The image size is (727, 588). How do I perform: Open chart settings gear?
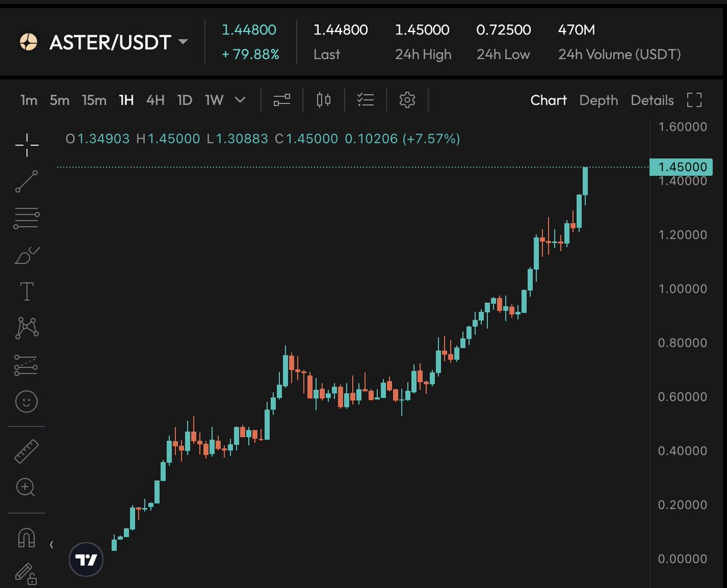point(407,100)
